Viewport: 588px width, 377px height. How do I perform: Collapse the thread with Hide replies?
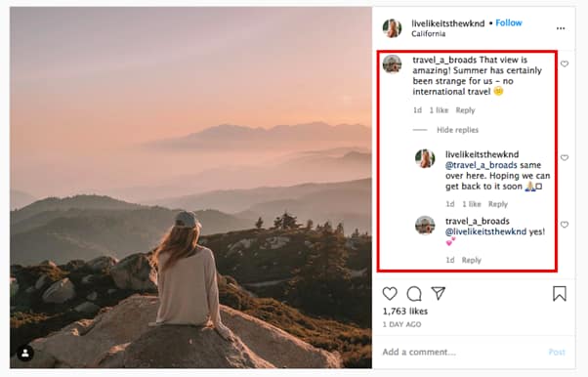point(457,130)
